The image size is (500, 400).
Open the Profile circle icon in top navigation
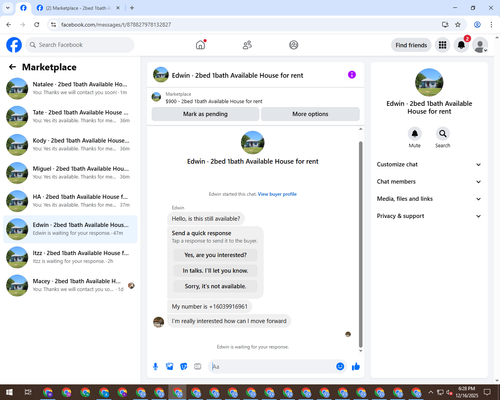point(294,45)
